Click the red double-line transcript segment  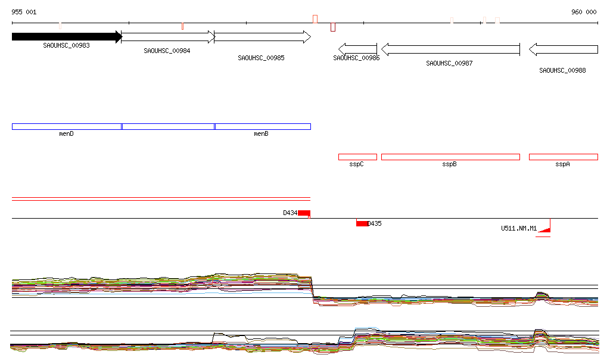pyautogui.click(x=161, y=199)
